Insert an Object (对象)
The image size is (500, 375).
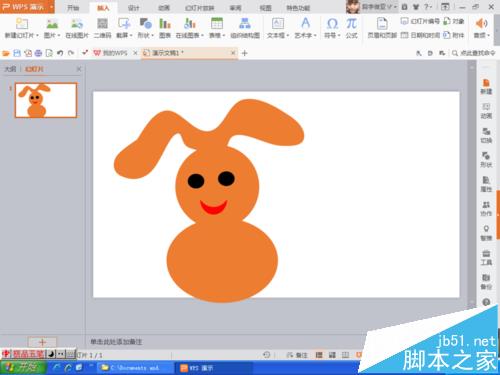pyautogui.click(x=454, y=21)
